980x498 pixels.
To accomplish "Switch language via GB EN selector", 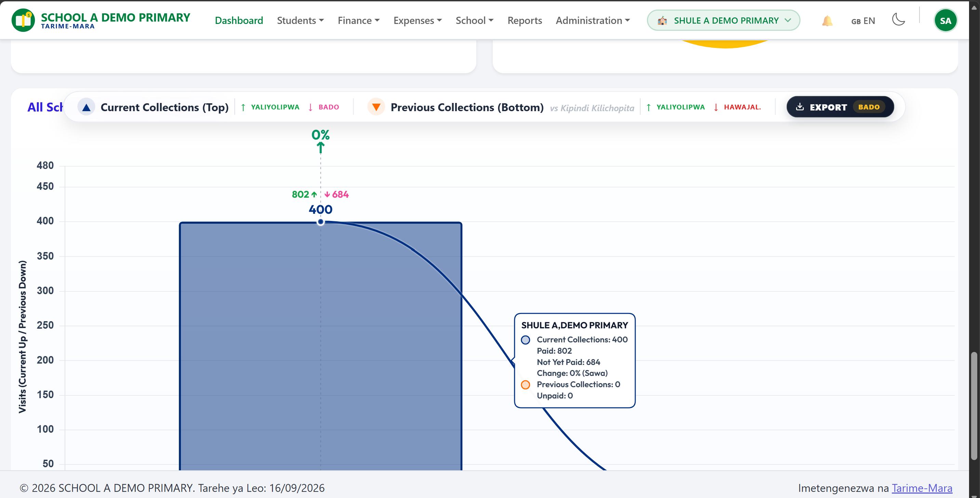I will (x=863, y=21).
